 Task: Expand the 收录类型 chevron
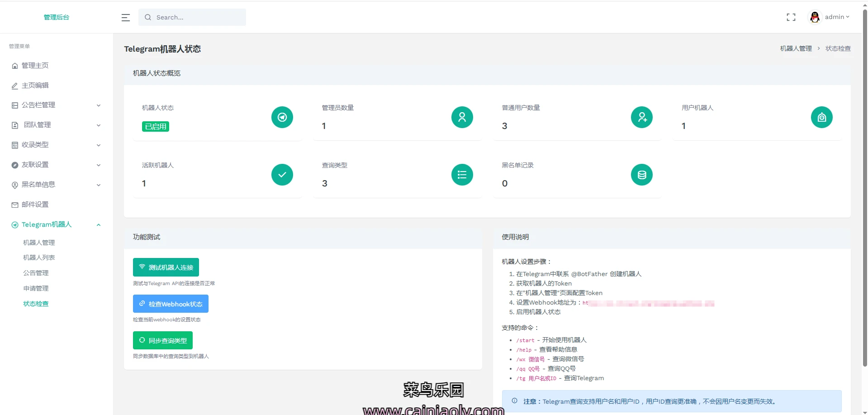pos(99,145)
